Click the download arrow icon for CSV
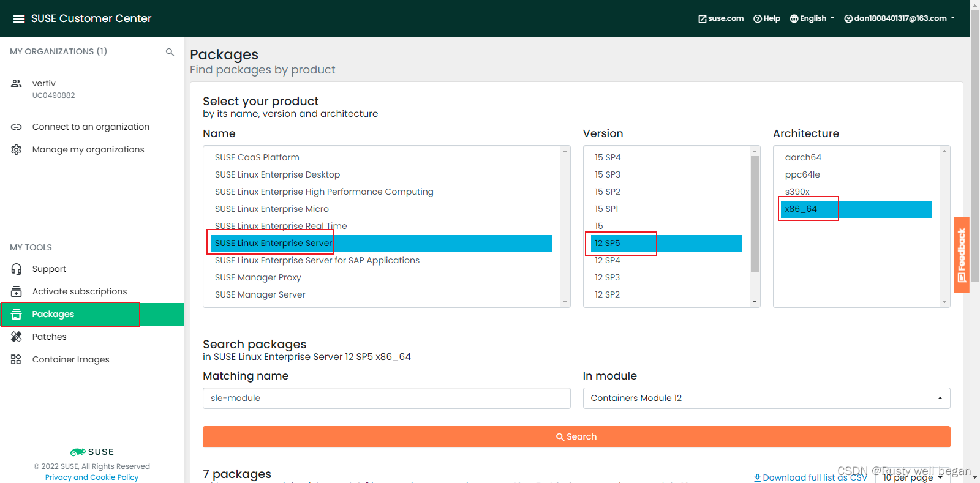The image size is (980, 483). click(x=757, y=477)
